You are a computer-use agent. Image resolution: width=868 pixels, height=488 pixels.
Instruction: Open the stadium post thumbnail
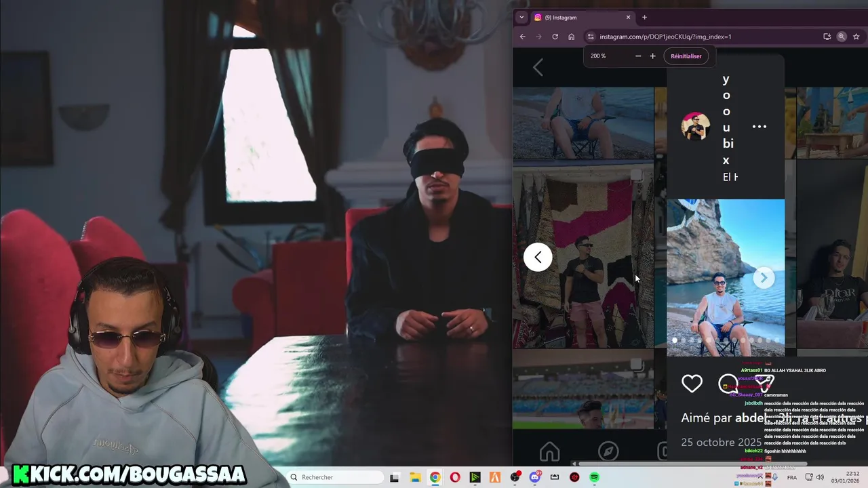(583, 389)
